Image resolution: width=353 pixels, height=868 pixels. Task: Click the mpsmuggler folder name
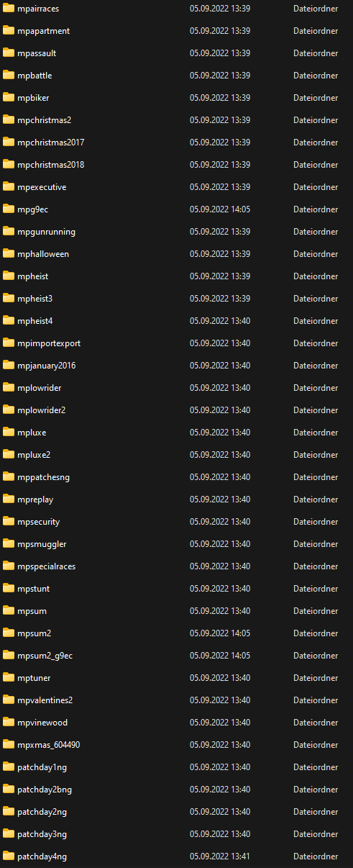coord(42,544)
